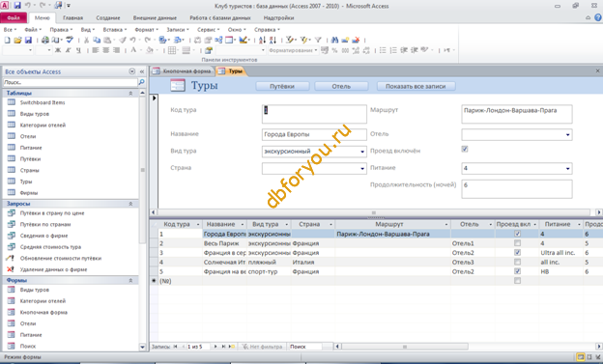Viewport: 603px width, 364px height.
Task: Click the form's horizontal scrollbar
Action: tap(373, 212)
